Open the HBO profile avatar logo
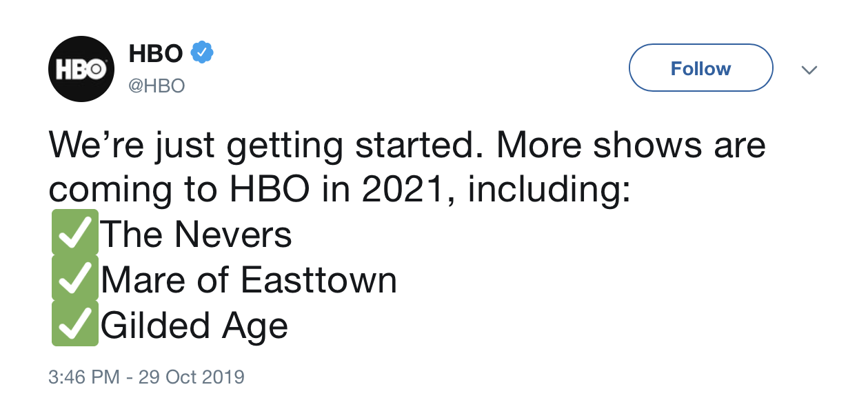This screenshot has width=868, height=407. tap(81, 69)
